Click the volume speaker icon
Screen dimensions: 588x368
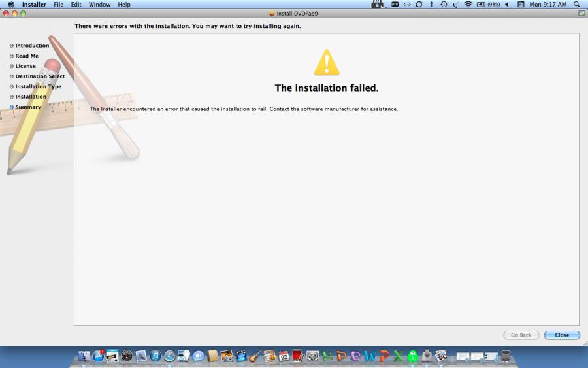pyautogui.click(x=506, y=4)
